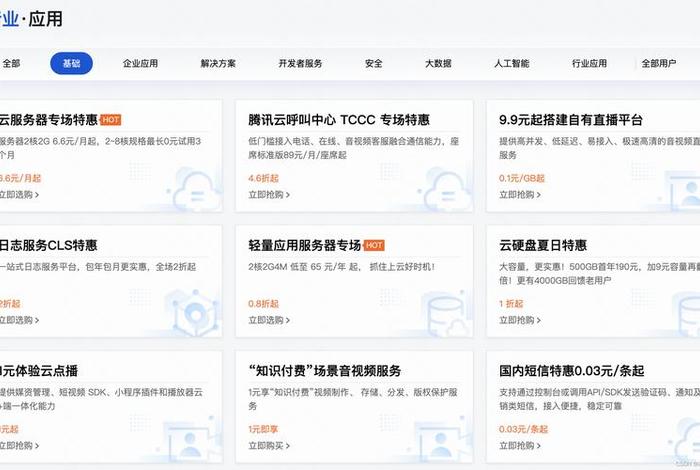Click cloud illustration in TCCC 专场特惠 card

(446, 191)
